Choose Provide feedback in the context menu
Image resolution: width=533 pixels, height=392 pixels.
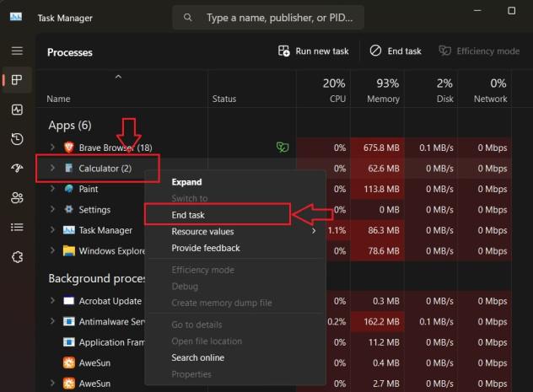235,248
